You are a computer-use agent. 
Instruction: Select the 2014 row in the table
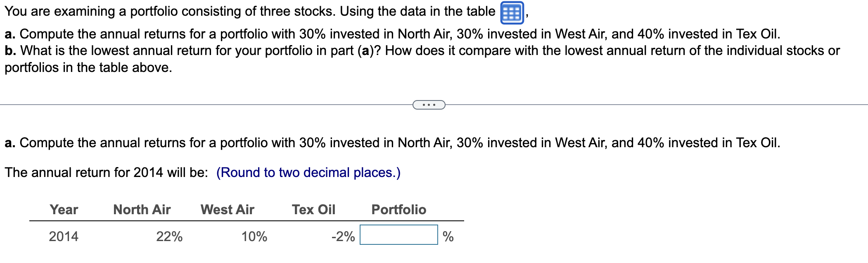(x=63, y=237)
